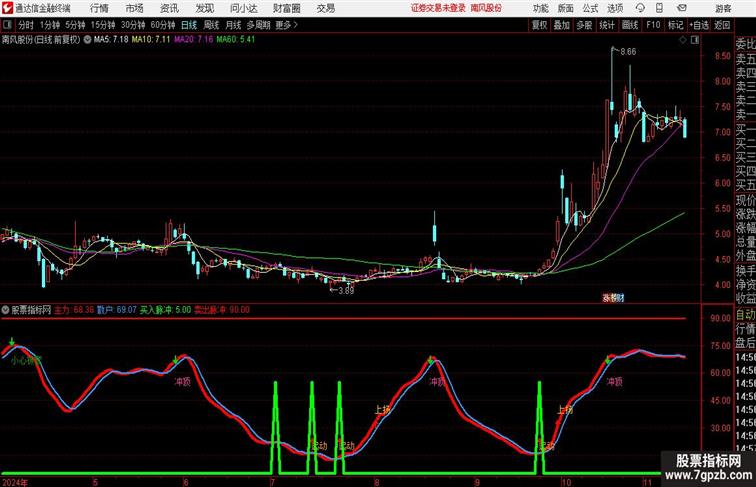Open the 行情 menu

coord(99,8)
